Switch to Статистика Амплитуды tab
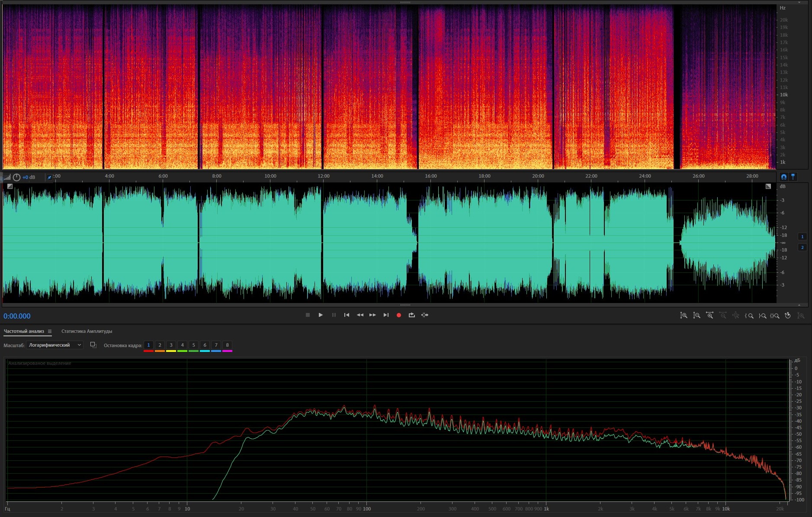This screenshot has width=812, height=517. (87, 332)
